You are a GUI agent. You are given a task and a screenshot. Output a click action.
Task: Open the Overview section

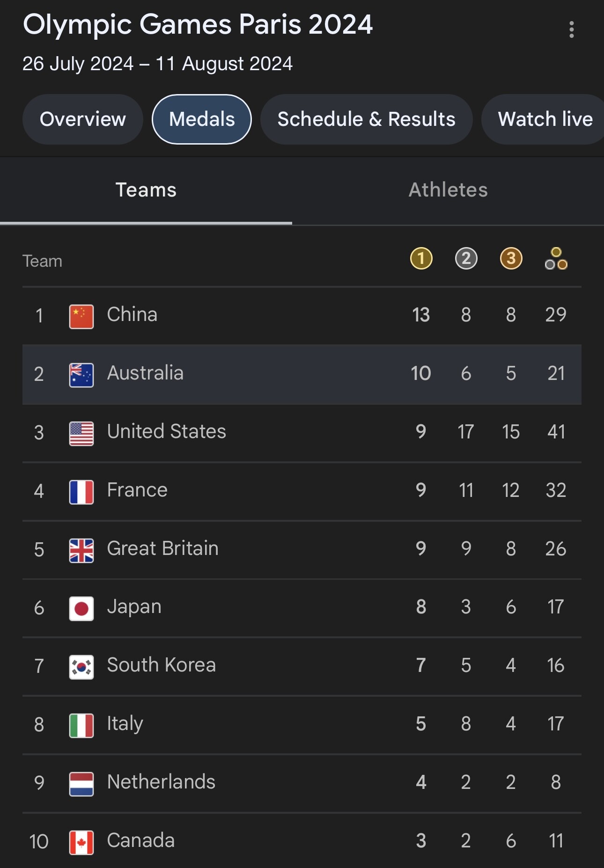coord(83,119)
